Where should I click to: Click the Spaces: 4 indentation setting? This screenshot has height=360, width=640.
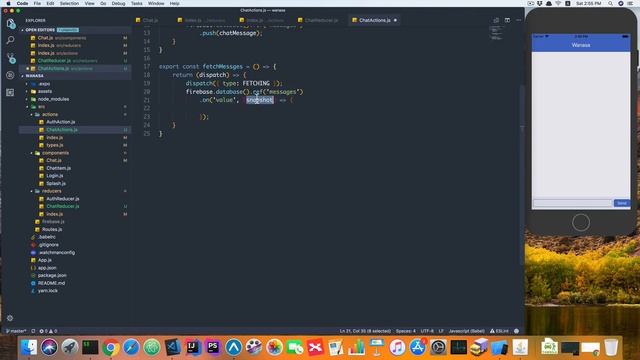[x=406, y=331]
